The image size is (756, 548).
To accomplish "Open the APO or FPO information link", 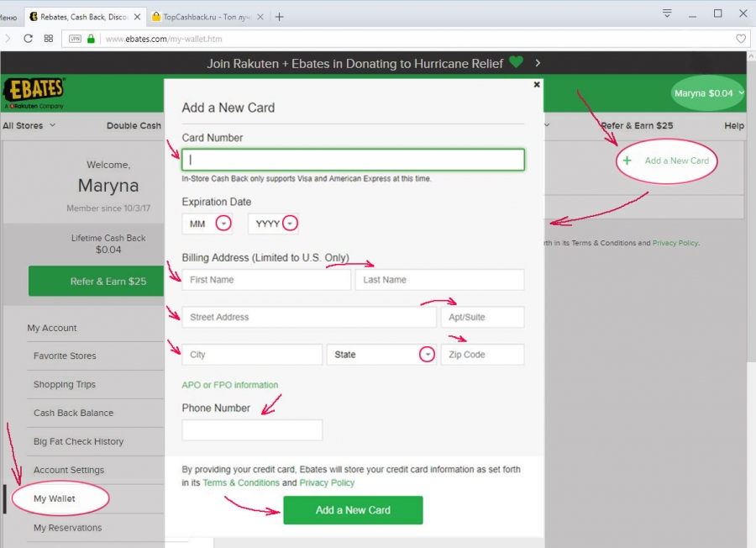I will pyautogui.click(x=230, y=385).
